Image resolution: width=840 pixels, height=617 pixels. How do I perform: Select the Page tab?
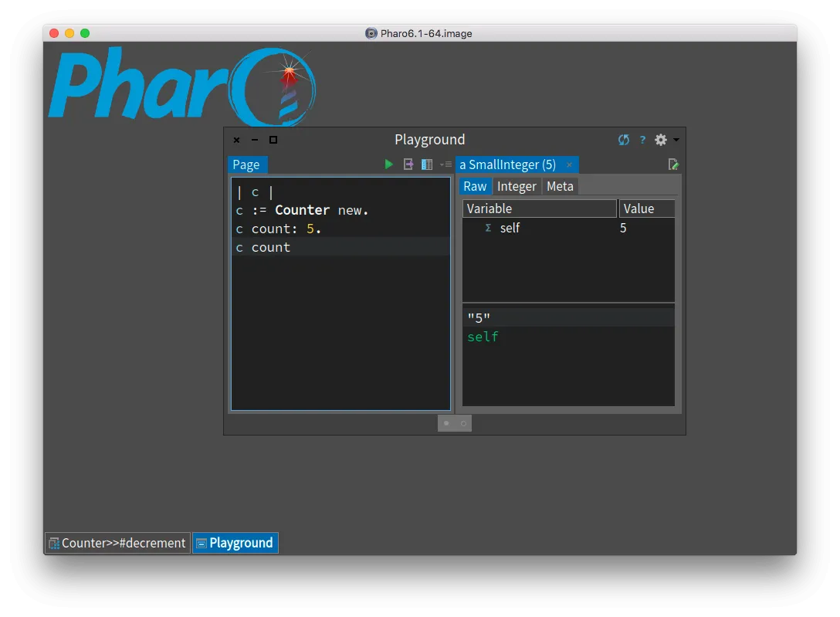pos(246,164)
